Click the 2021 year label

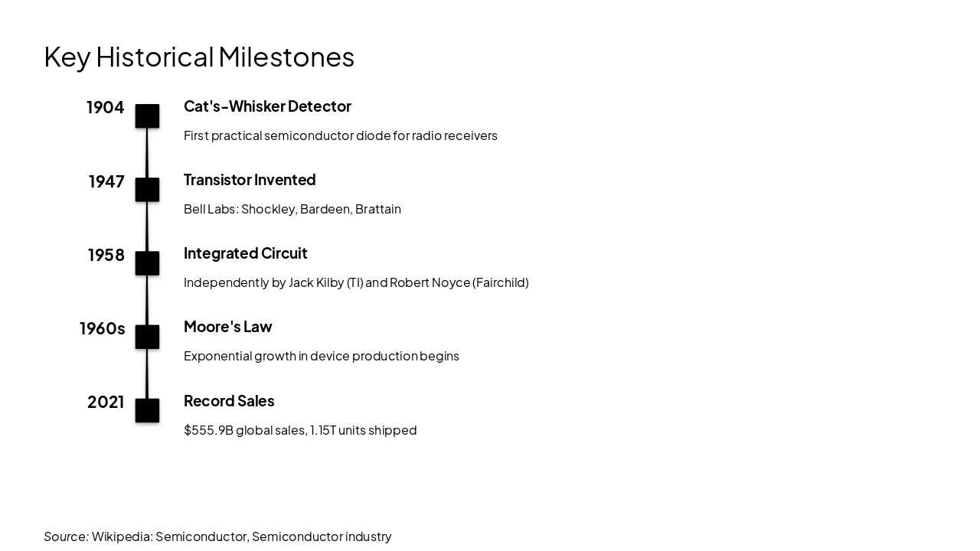coord(106,402)
